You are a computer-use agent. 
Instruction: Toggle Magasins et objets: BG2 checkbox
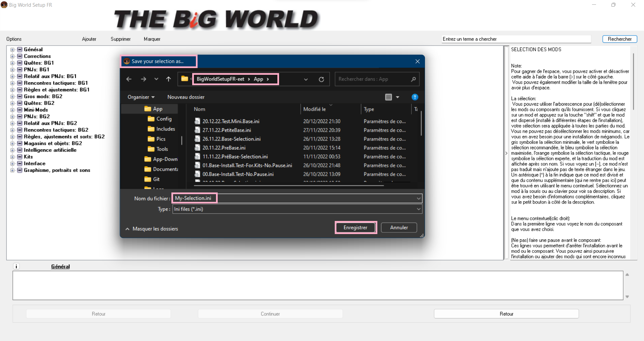[x=19, y=144]
